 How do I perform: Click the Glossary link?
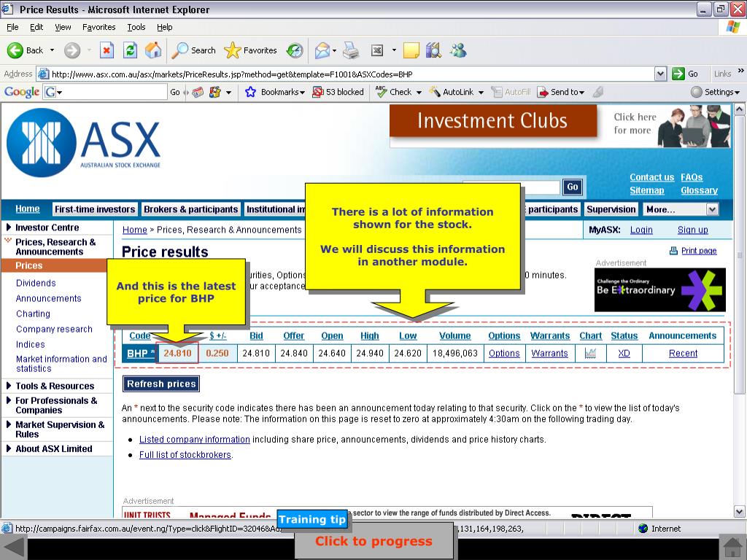click(x=699, y=190)
